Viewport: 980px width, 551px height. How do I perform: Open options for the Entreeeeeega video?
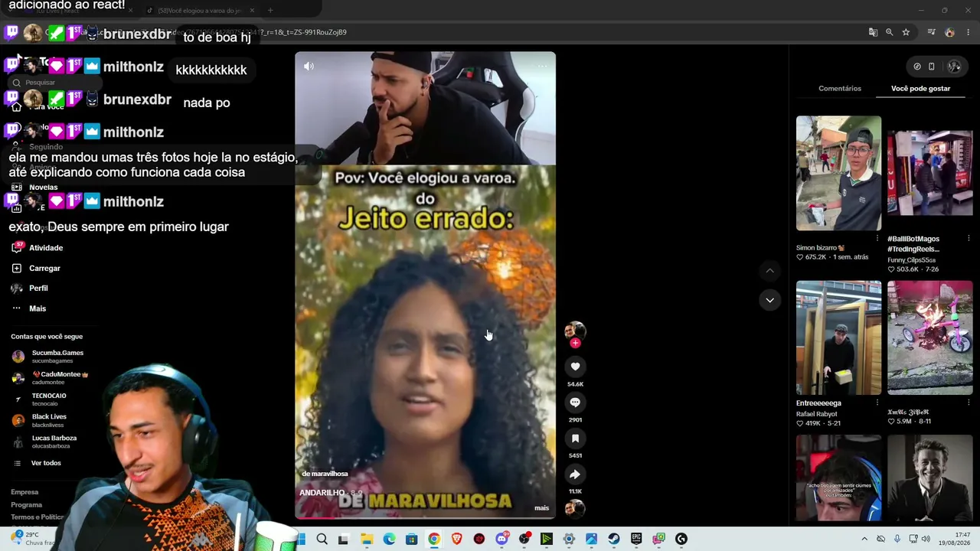coord(877,403)
